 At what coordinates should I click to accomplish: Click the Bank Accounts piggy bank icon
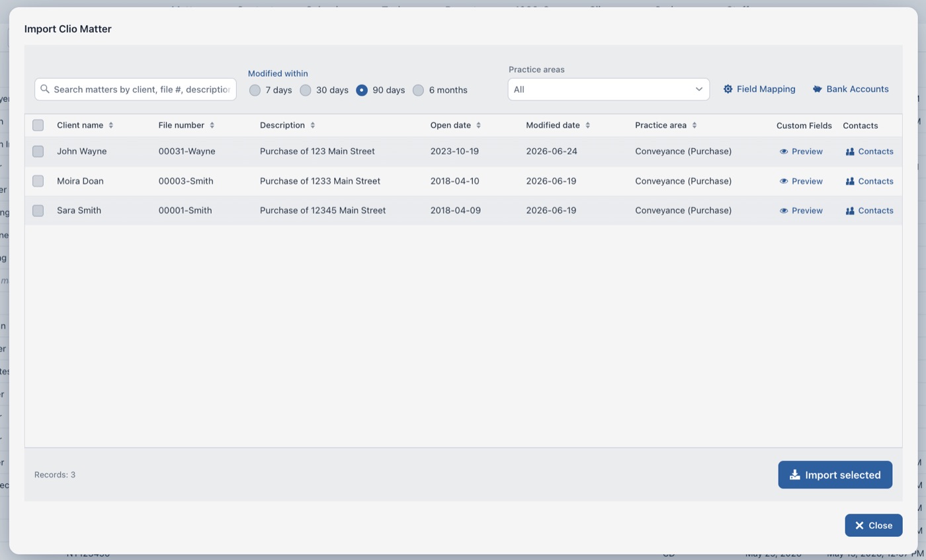(x=818, y=89)
